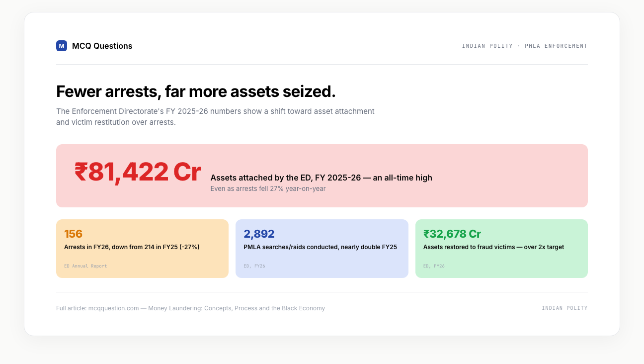Select the PMLA searches/raids description
The width and height of the screenshot is (644, 364).
pyautogui.click(x=320, y=247)
